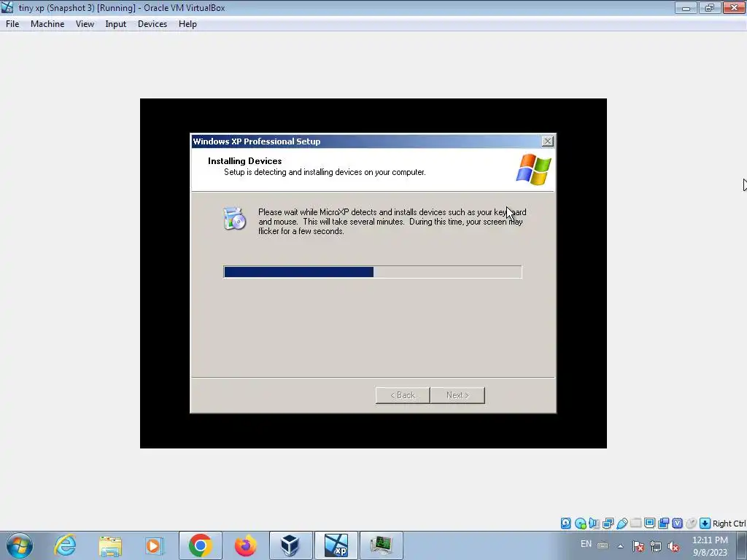This screenshot has height=560, width=747.
Task: Close the Windows XP Professional Setup dialog
Action: [547, 141]
